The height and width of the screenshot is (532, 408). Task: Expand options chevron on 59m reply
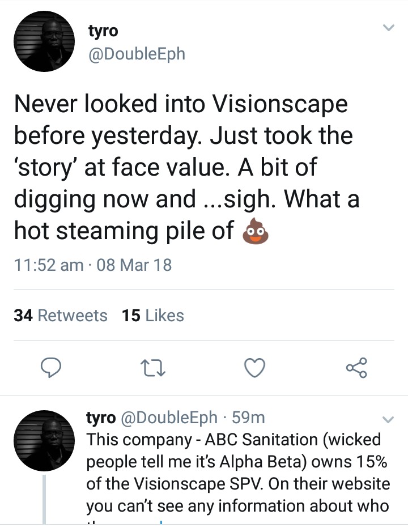point(388,420)
